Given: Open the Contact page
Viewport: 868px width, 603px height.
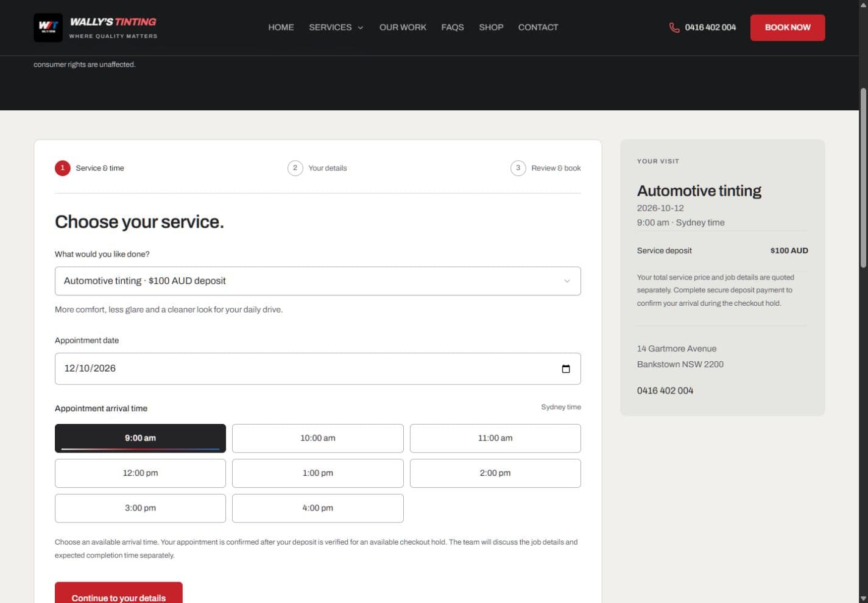Looking at the screenshot, I should tap(538, 27).
